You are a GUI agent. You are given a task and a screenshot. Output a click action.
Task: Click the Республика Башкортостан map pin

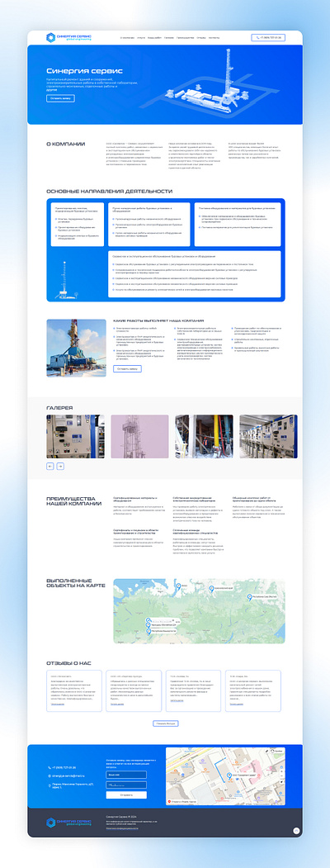[x=148, y=630]
